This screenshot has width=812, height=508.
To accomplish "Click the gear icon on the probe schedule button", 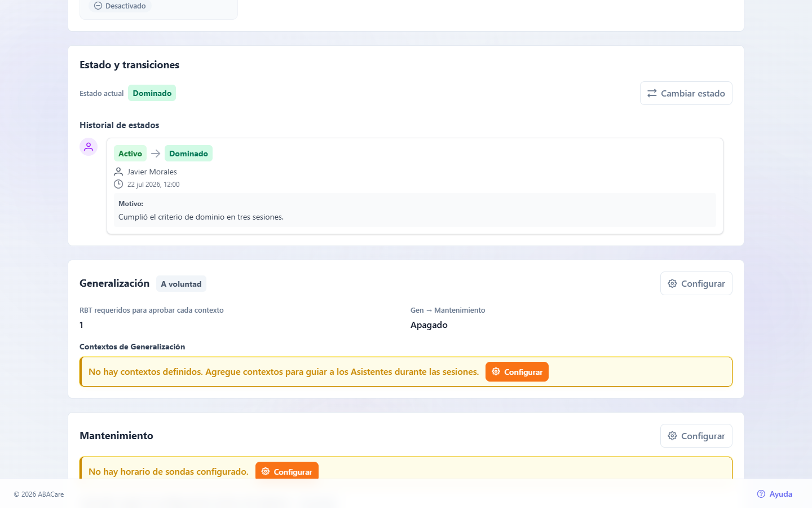I will click(x=266, y=471).
